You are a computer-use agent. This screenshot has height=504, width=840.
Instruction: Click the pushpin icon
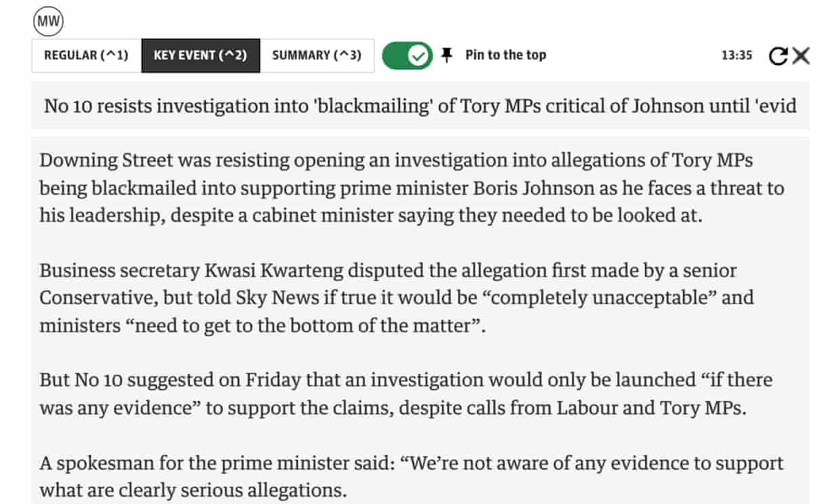coord(446,56)
